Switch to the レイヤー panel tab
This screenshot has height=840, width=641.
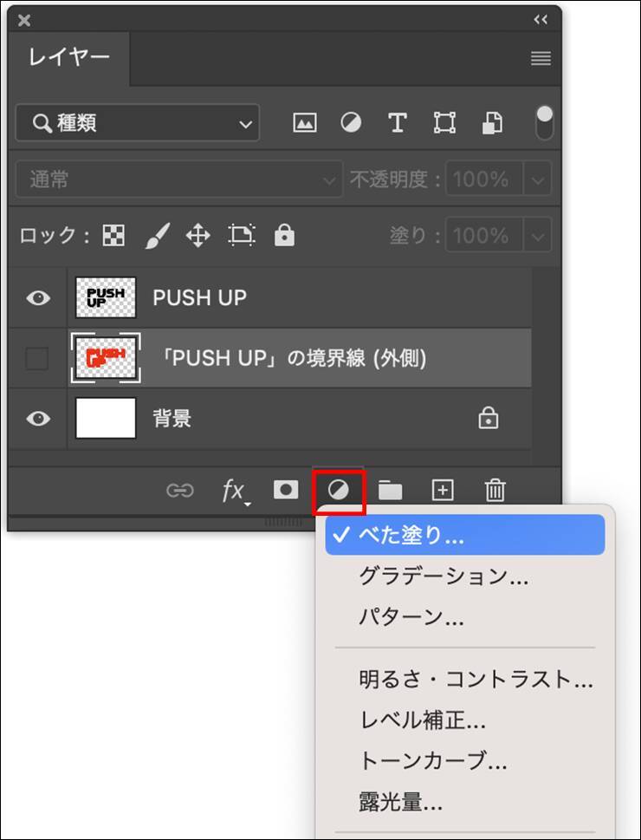coord(69,58)
